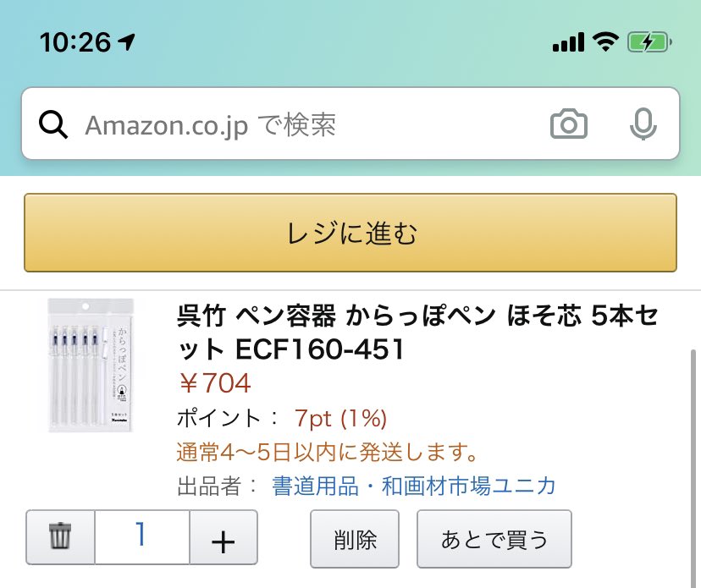Open seller link 書道用品・和画材市場ユニカ
The width and height of the screenshot is (701, 588).
pos(413,486)
